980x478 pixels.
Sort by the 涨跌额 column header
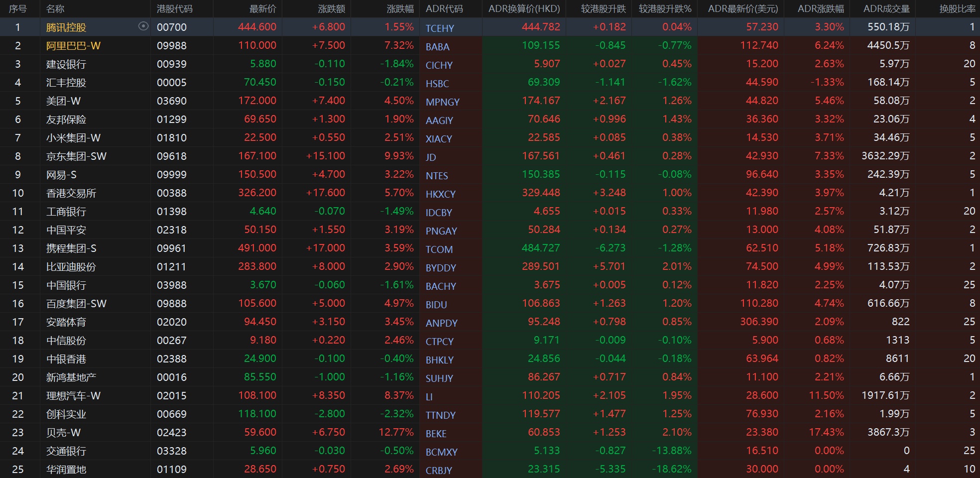pos(331,9)
